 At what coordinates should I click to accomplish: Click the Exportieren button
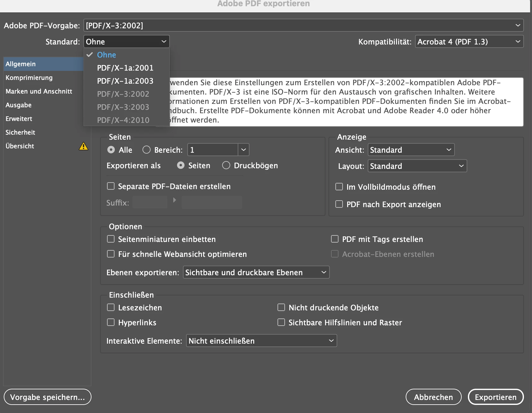tap(496, 397)
